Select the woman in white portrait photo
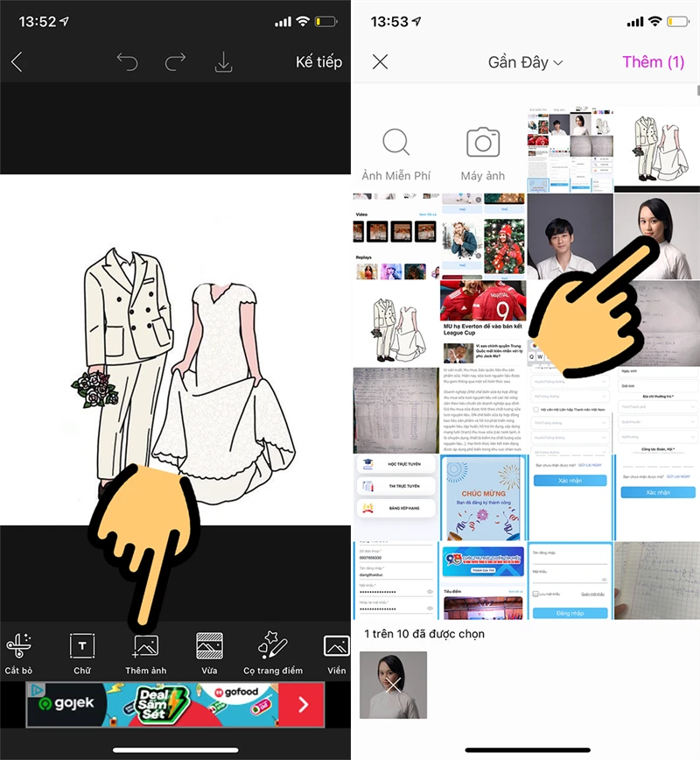 point(656,235)
